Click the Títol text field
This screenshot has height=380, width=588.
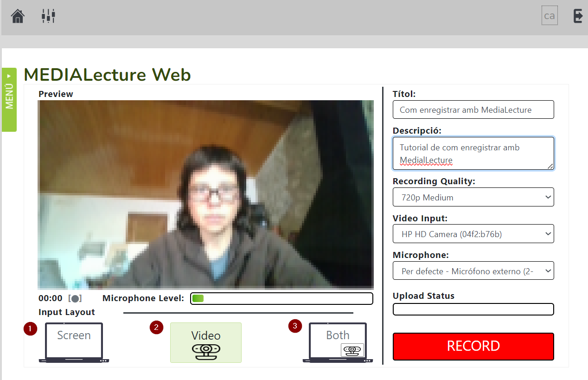473,110
